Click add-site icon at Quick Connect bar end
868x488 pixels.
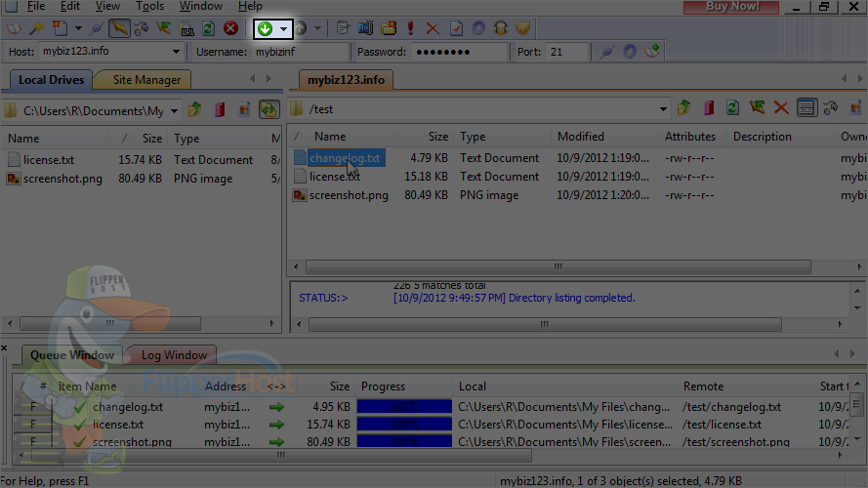click(x=652, y=52)
